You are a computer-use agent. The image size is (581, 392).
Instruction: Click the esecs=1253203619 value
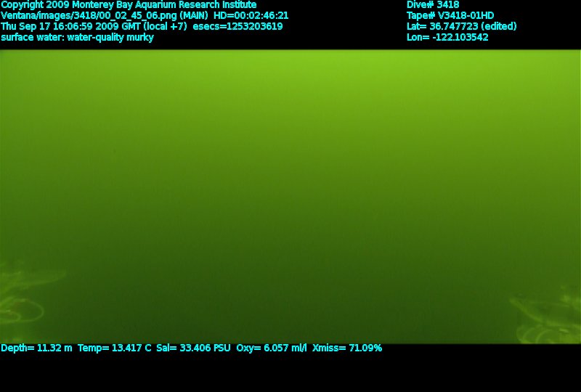tap(237, 27)
